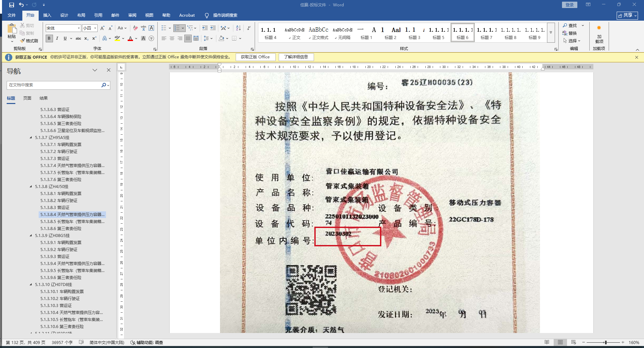This screenshot has width=644, height=348.
Task: Expand the styles gallery list
Action: pos(551,33)
